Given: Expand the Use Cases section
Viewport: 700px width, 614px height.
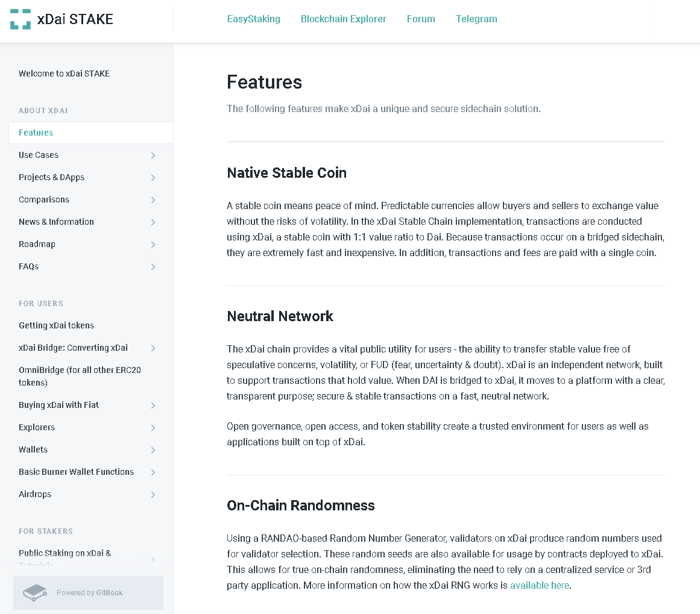Looking at the screenshot, I should [x=153, y=155].
